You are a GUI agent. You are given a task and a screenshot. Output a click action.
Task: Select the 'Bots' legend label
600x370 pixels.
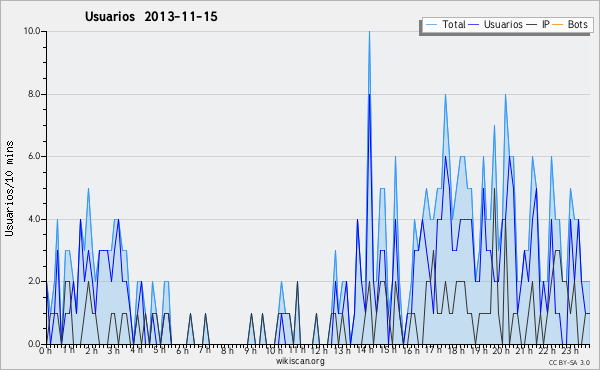tap(577, 24)
